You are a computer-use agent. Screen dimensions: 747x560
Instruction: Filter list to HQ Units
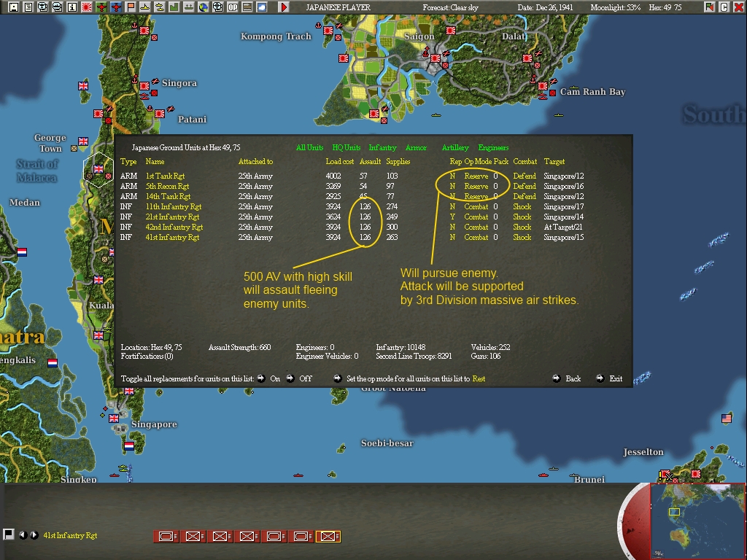(x=347, y=147)
